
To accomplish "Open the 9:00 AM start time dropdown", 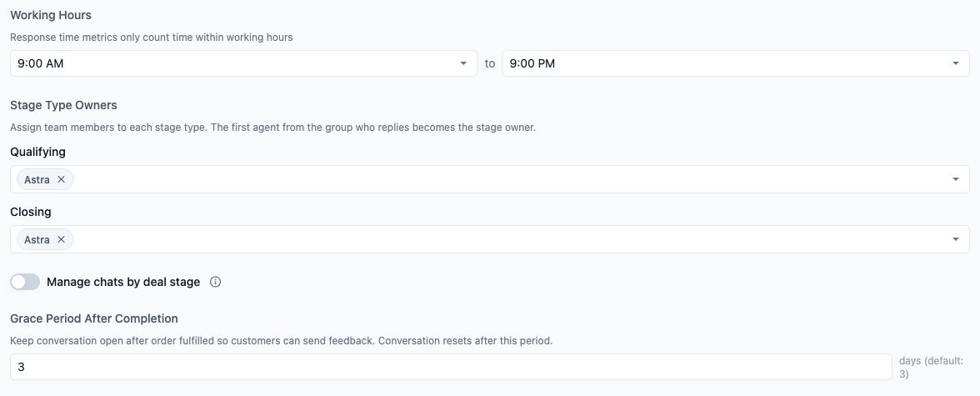I will 243,63.
